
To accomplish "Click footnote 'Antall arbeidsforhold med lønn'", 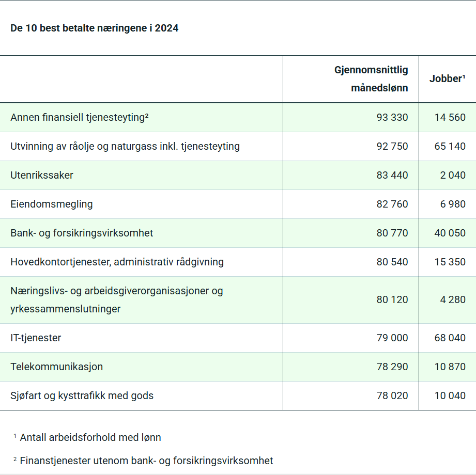I will tap(90, 437).
